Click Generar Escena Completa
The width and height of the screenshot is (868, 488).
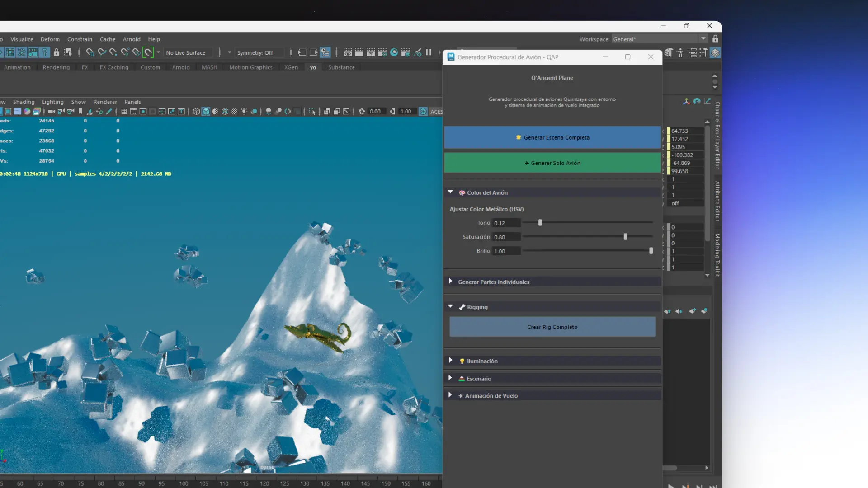click(552, 137)
